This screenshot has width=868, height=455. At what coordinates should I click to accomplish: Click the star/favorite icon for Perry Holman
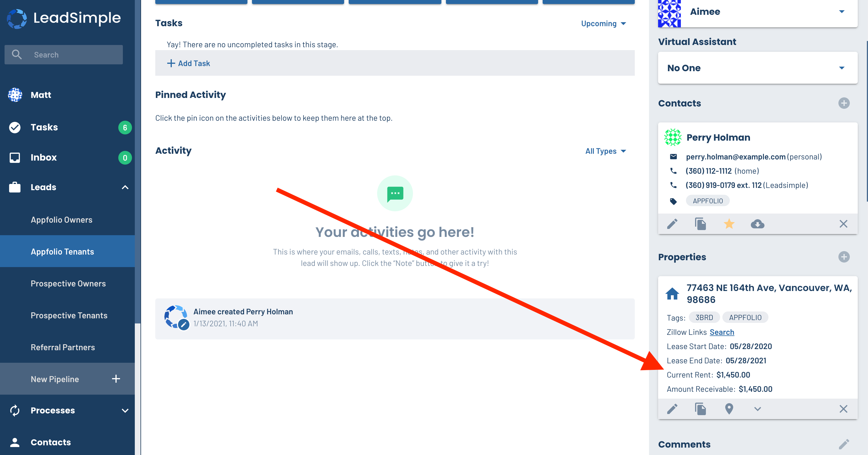[729, 224]
